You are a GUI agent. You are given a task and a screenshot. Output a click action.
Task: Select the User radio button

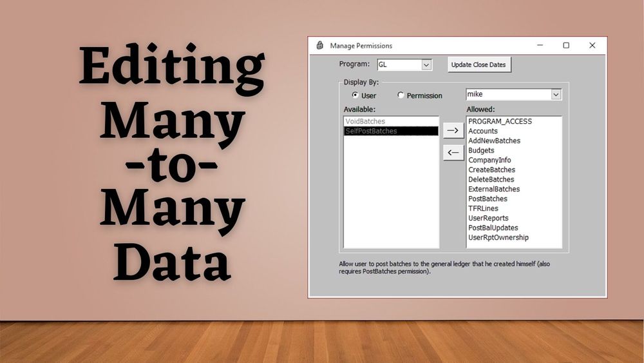tap(355, 95)
